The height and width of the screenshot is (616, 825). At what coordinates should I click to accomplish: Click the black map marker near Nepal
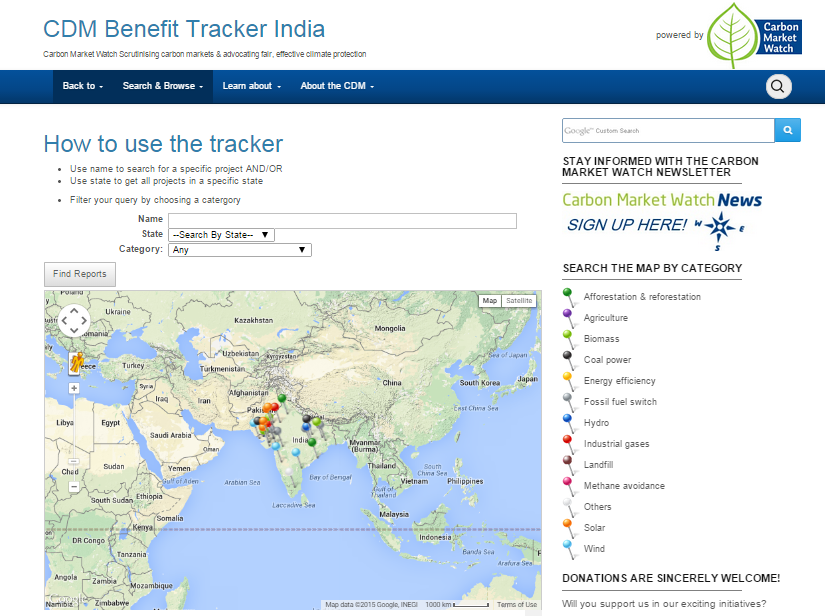[x=306, y=420]
